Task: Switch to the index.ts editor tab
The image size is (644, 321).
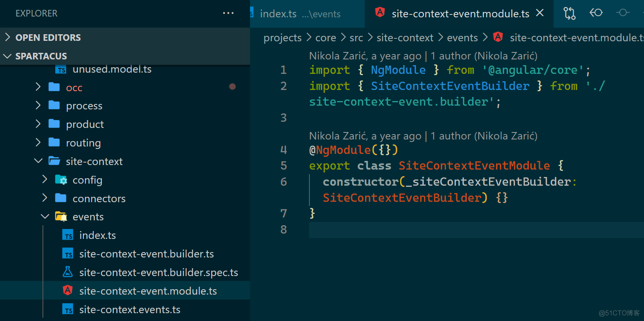Action: [307, 14]
